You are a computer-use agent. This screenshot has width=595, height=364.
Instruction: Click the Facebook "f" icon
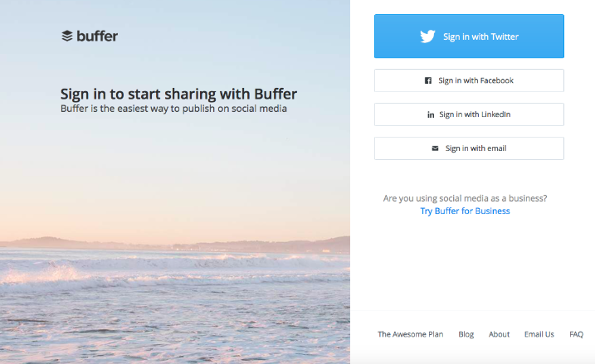tap(428, 80)
